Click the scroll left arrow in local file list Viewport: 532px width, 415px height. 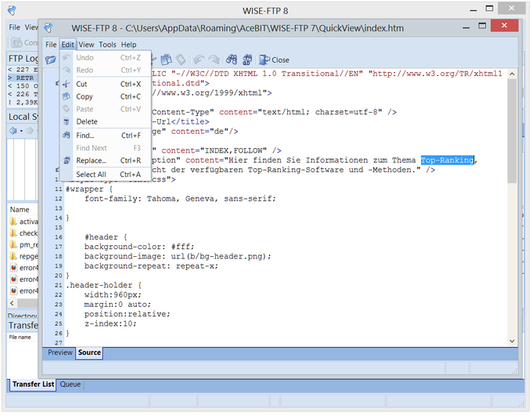pyautogui.click(x=13, y=303)
